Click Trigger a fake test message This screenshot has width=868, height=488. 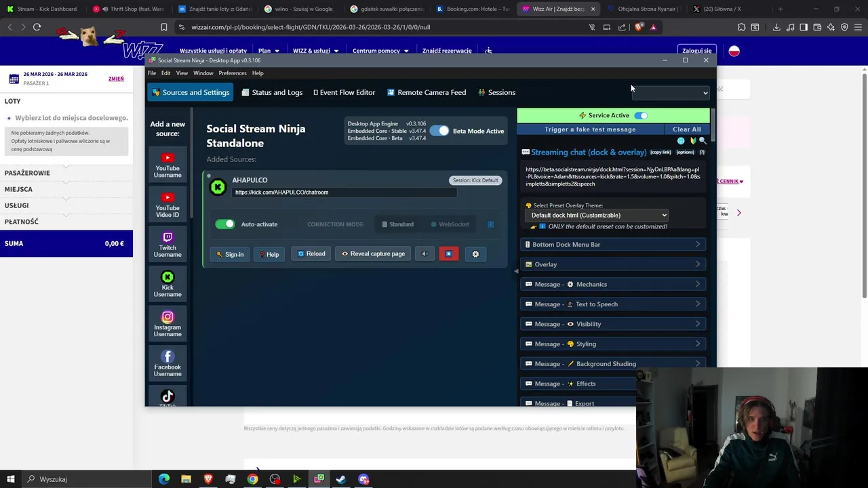(x=590, y=129)
